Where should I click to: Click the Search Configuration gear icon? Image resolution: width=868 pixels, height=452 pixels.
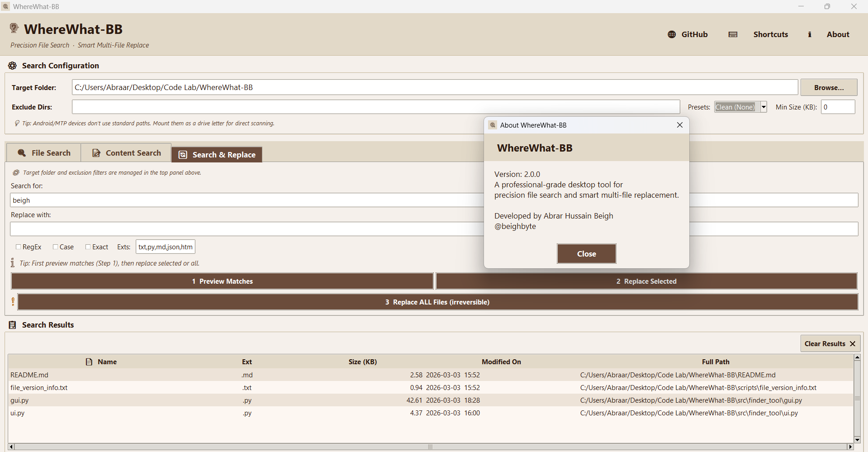pyautogui.click(x=13, y=66)
